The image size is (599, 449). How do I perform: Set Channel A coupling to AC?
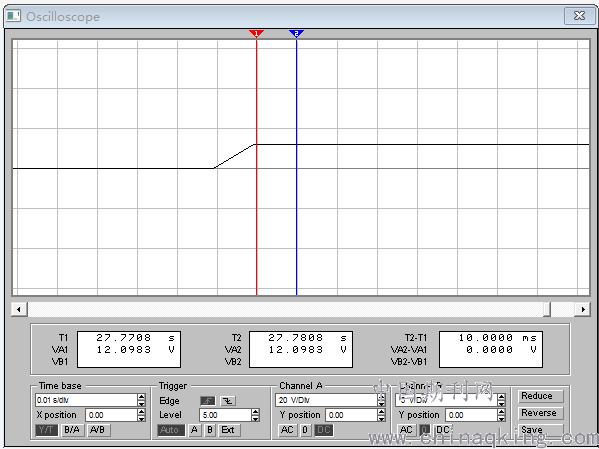(287, 430)
